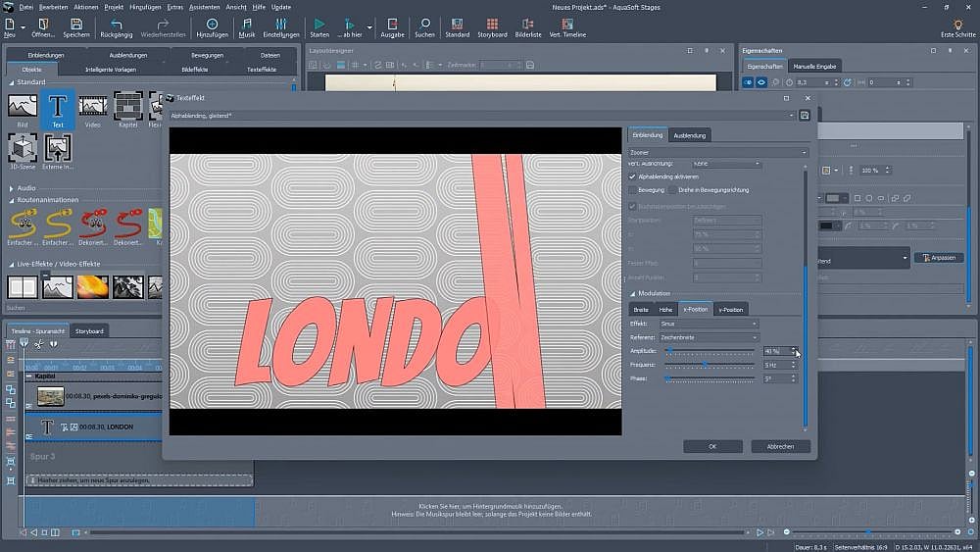980x552 pixels.
Task: Click the Abbrechen button
Action: [780, 446]
